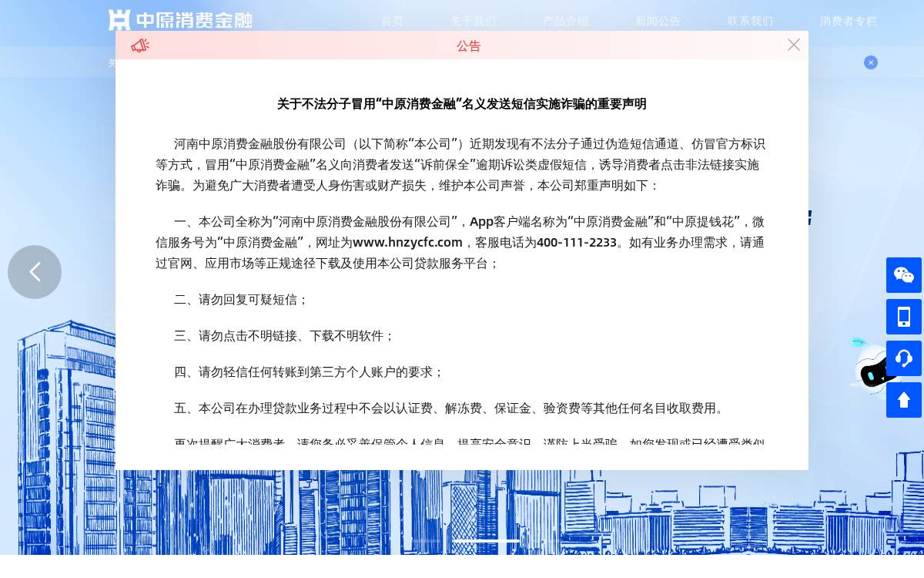
Task: Open the mobile app download sidebar icon
Action: (904, 317)
